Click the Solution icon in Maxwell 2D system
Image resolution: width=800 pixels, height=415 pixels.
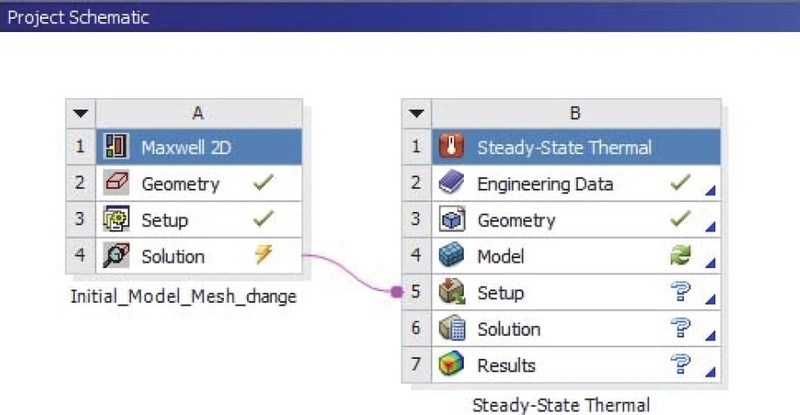(x=115, y=256)
